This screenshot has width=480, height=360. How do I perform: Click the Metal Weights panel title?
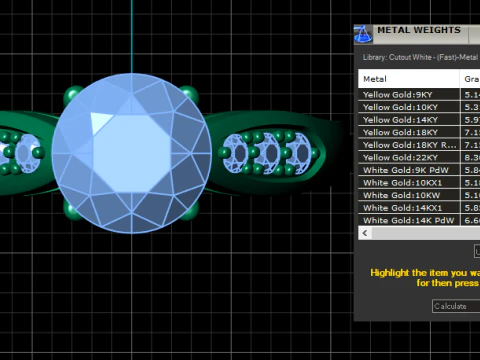(x=419, y=30)
